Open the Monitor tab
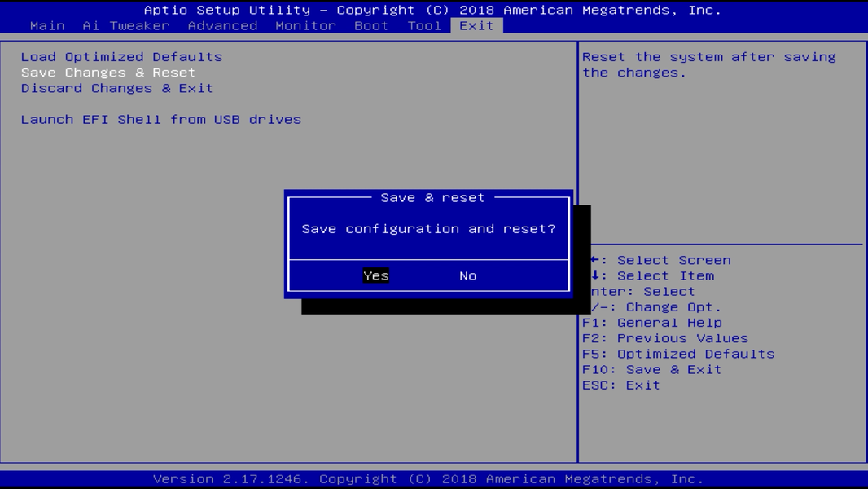868x489 pixels. pos(305,25)
